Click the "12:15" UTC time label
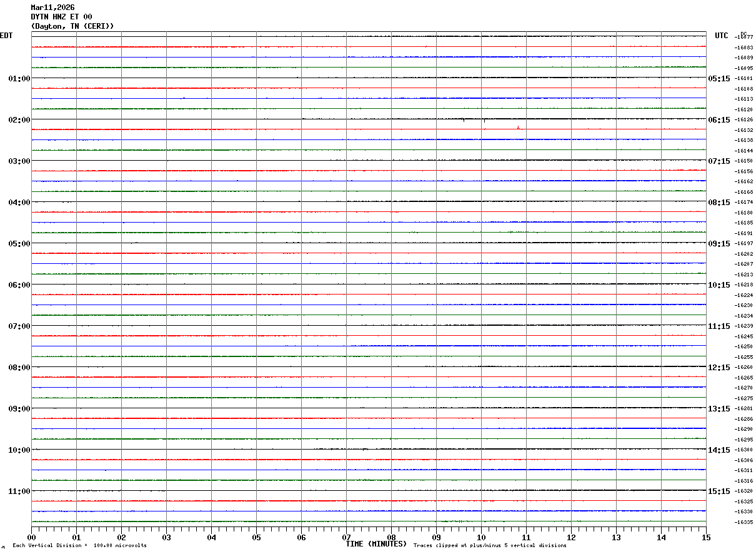 tap(719, 368)
